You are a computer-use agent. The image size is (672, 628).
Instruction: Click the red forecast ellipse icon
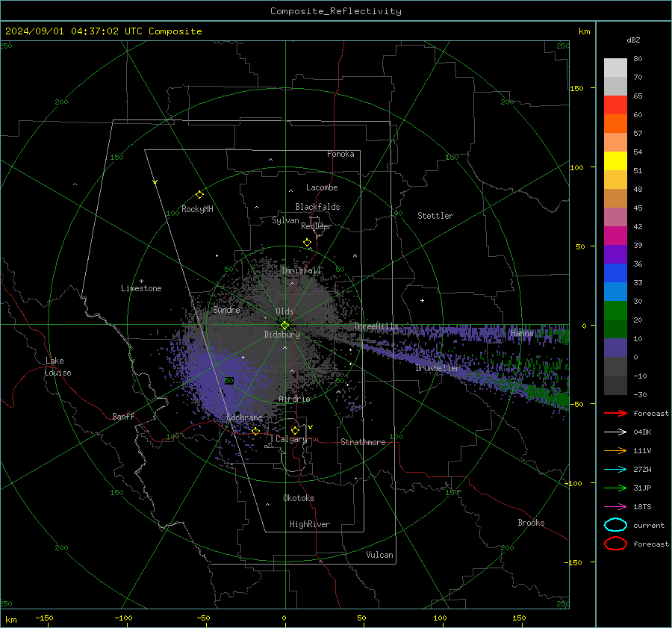tap(615, 544)
